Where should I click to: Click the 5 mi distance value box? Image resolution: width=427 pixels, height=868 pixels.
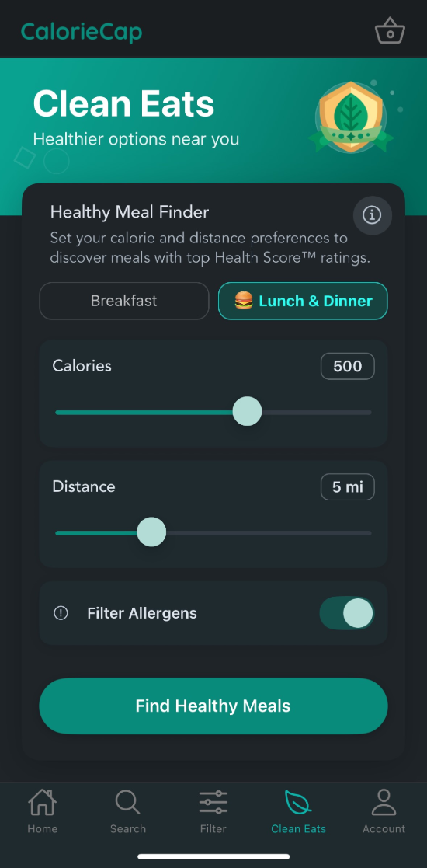347,486
